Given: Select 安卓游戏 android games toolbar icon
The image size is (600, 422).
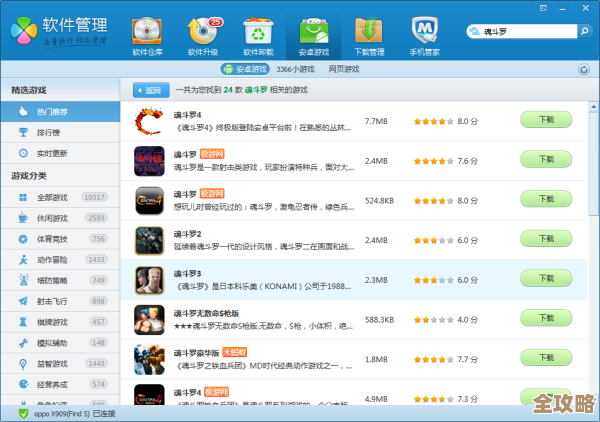Looking at the screenshot, I should coord(314,37).
